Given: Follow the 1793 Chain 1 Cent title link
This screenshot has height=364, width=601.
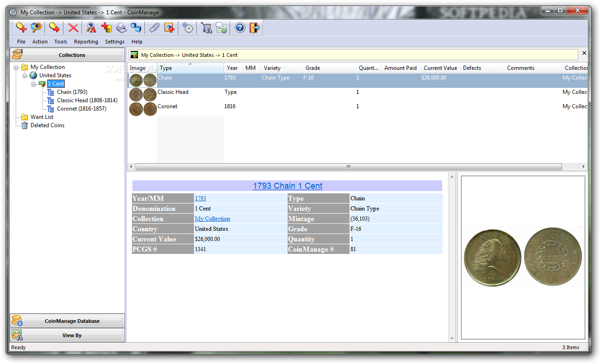Looking at the screenshot, I should (x=288, y=186).
